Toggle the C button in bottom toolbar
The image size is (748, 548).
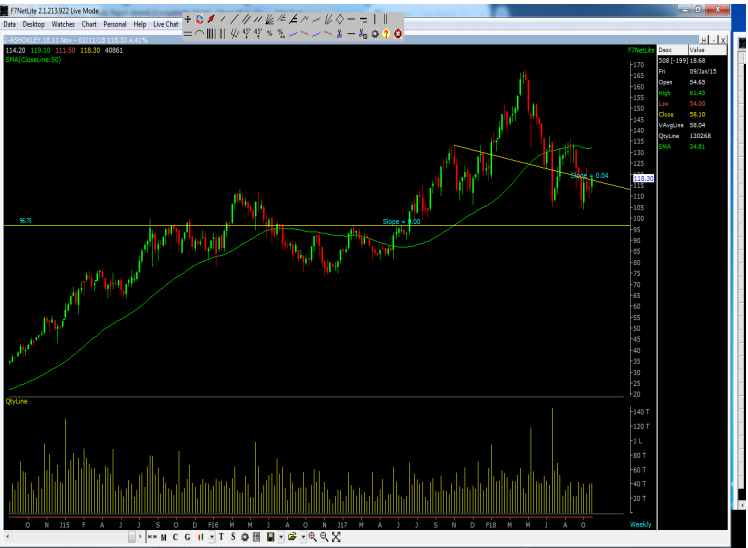(x=176, y=537)
